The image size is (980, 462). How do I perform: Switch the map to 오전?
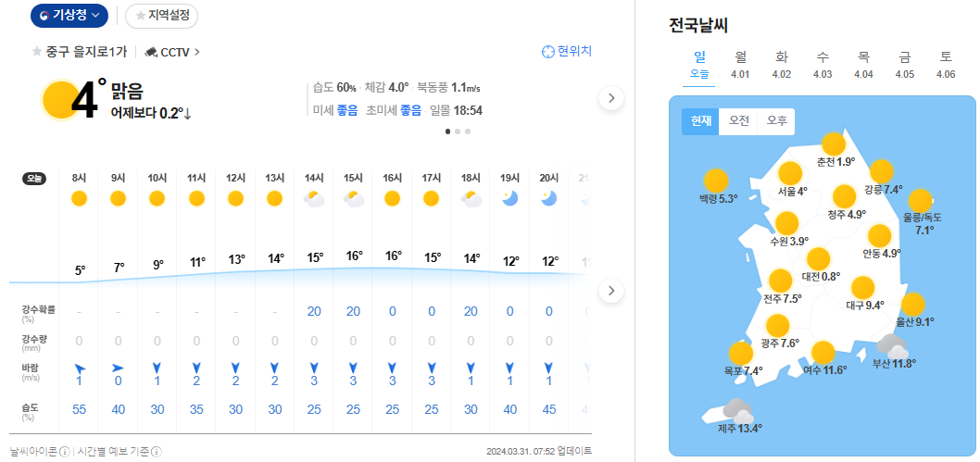tap(738, 121)
